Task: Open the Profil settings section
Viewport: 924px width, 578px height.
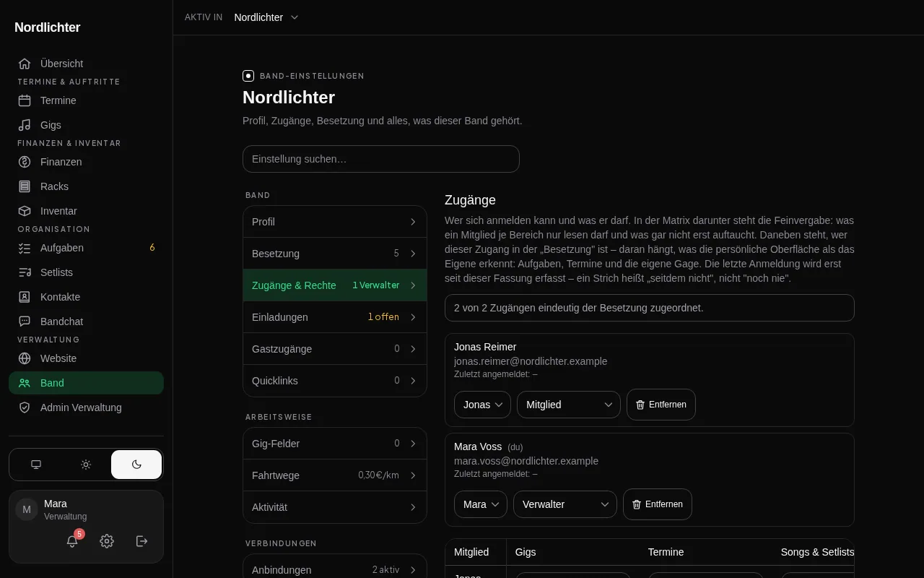Action: tap(335, 222)
